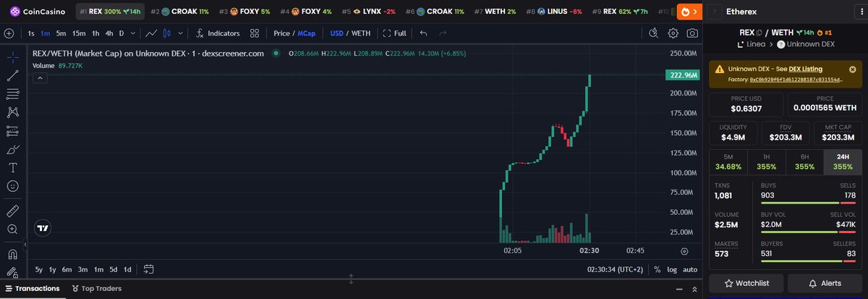Select the XABCD pattern tool

point(12,113)
